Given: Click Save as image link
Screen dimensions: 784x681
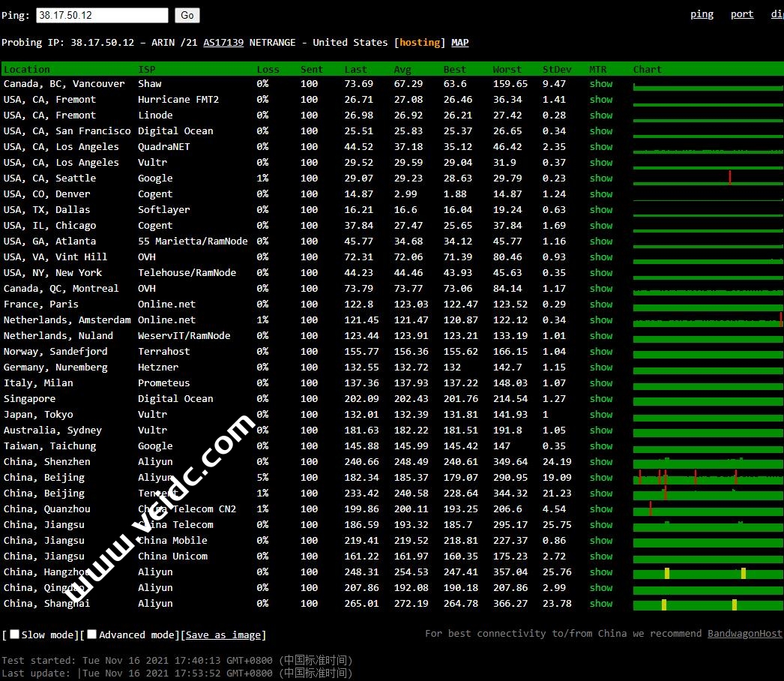Looking at the screenshot, I should coord(223,635).
